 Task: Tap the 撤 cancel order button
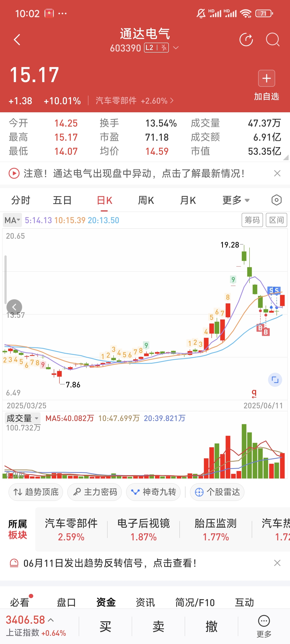[211, 626]
